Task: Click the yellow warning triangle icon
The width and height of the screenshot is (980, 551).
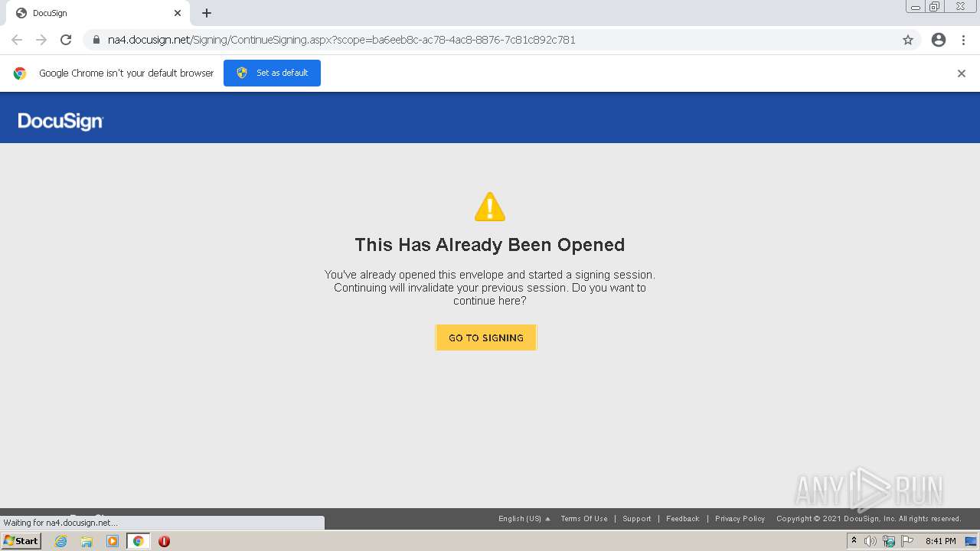Action: 490,207
